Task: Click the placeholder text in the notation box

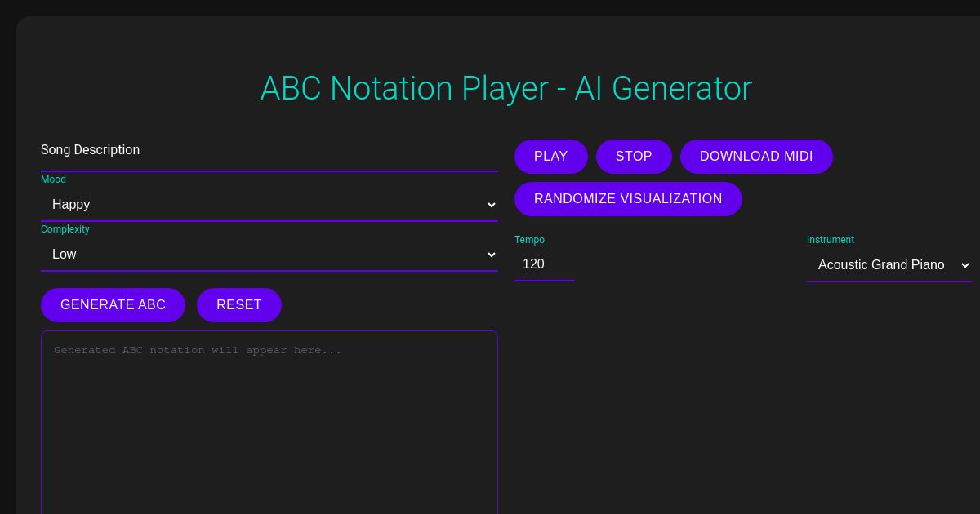Action: [x=197, y=350]
